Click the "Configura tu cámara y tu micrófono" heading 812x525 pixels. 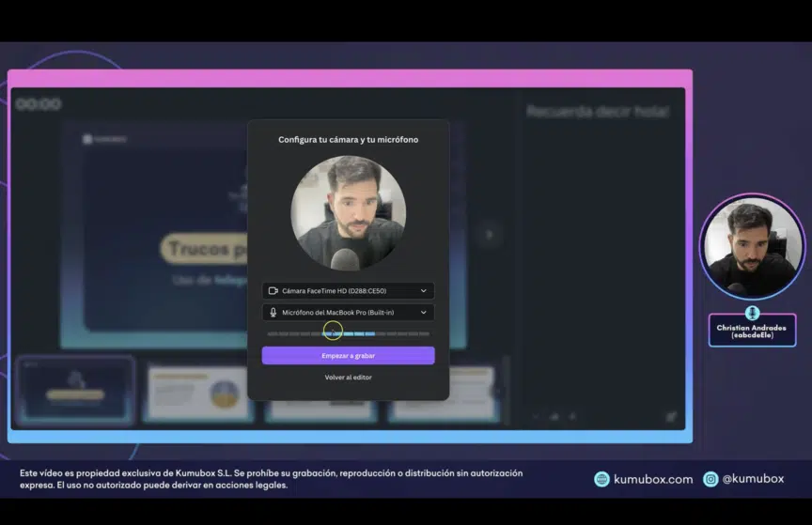click(348, 140)
